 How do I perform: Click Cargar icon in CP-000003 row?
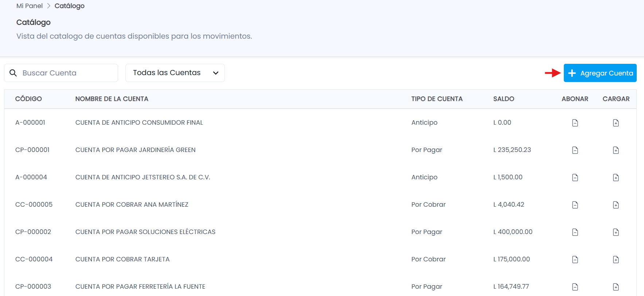pyautogui.click(x=616, y=287)
